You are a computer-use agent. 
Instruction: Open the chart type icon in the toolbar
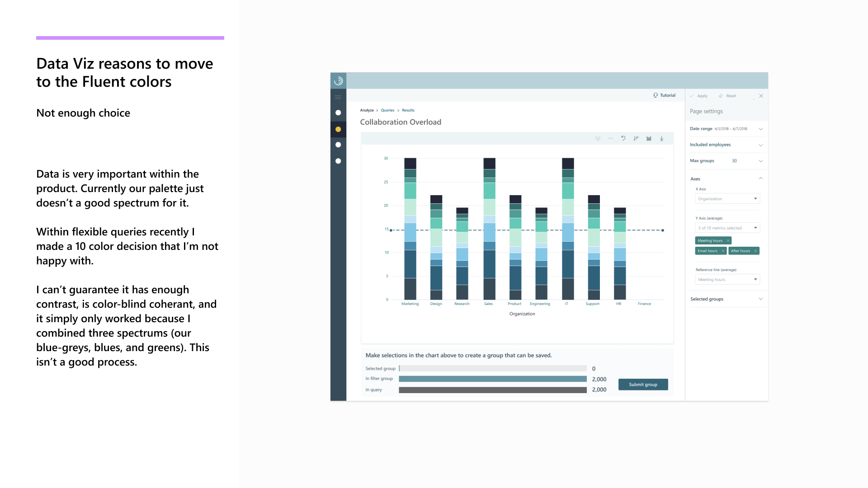tap(649, 138)
